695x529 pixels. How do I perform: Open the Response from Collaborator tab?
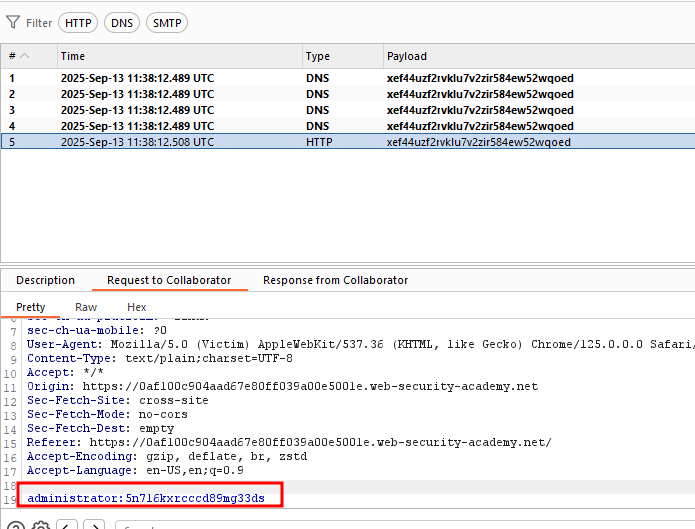click(x=336, y=280)
